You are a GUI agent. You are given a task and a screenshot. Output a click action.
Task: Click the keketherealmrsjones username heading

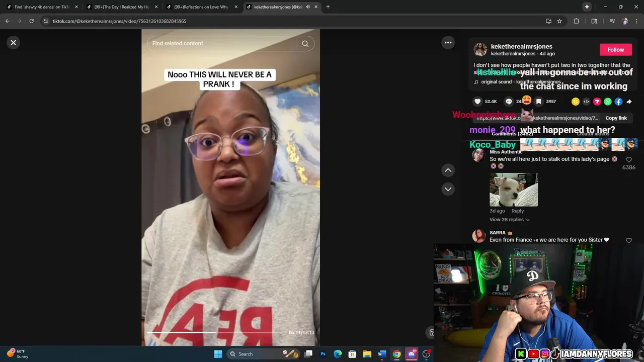521,46
